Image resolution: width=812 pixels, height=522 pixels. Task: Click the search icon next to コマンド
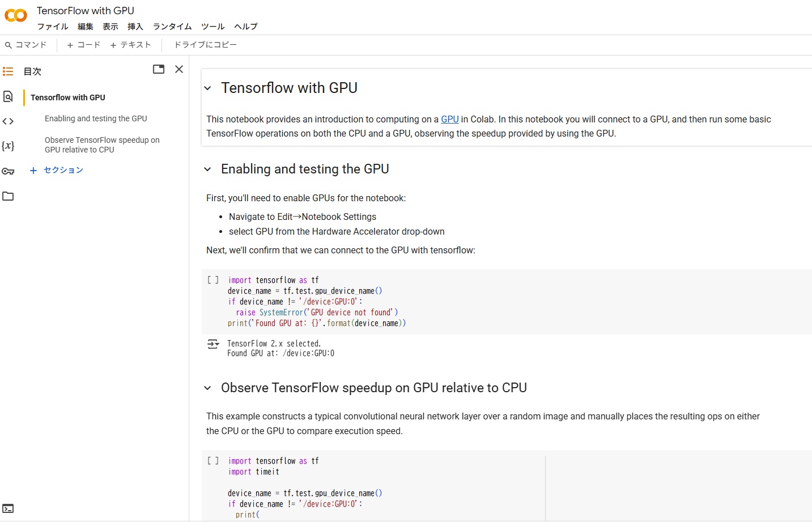8,45
